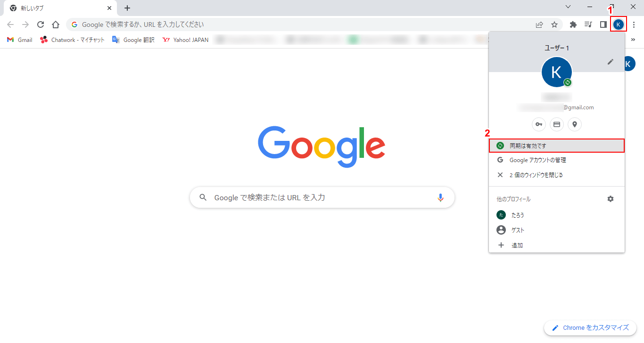The image size is (644, 343).
Task: Open the Gmail bookmark link
Action: [x=20, y=40]
